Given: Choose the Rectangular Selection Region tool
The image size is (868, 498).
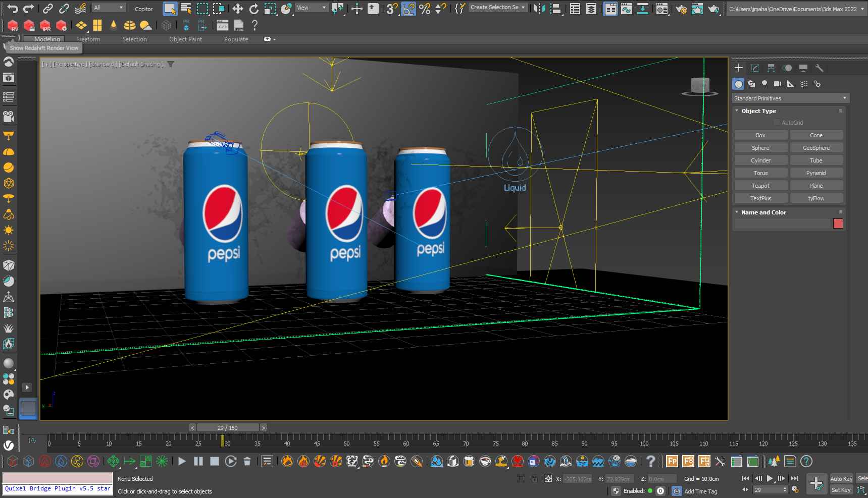Looking at the screenshot, I should pyautogui.click(x=202, y=9).
